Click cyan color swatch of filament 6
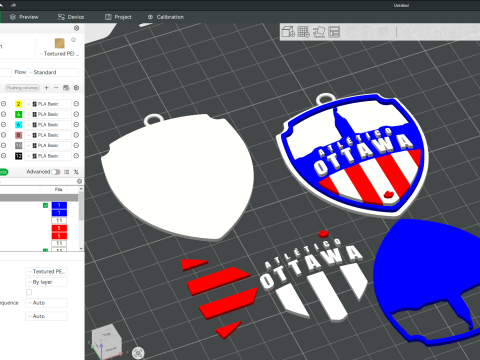The image size is (480, 360). (19, 125)
